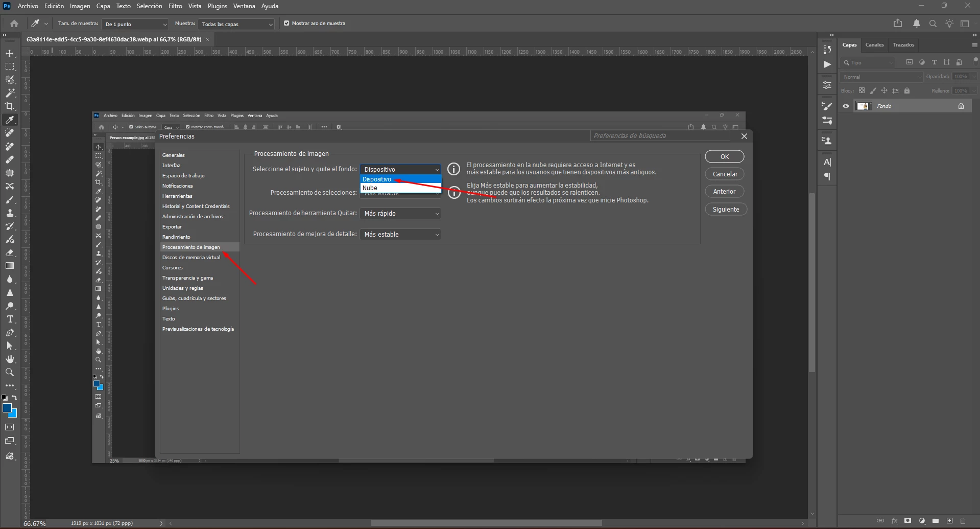
Task: Toggle lock all padlock beside Bloq.
Action: [907, 91]
